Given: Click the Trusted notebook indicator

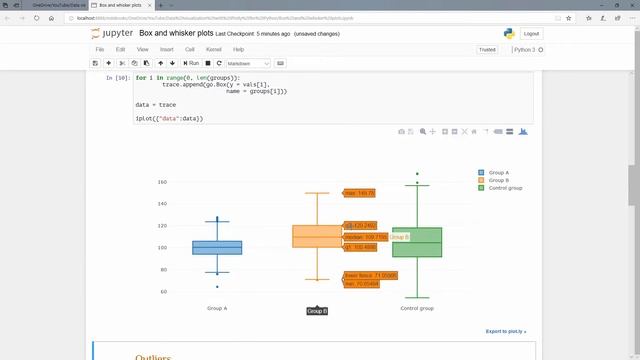Looking at the screenshot, I should click(487, 50).
